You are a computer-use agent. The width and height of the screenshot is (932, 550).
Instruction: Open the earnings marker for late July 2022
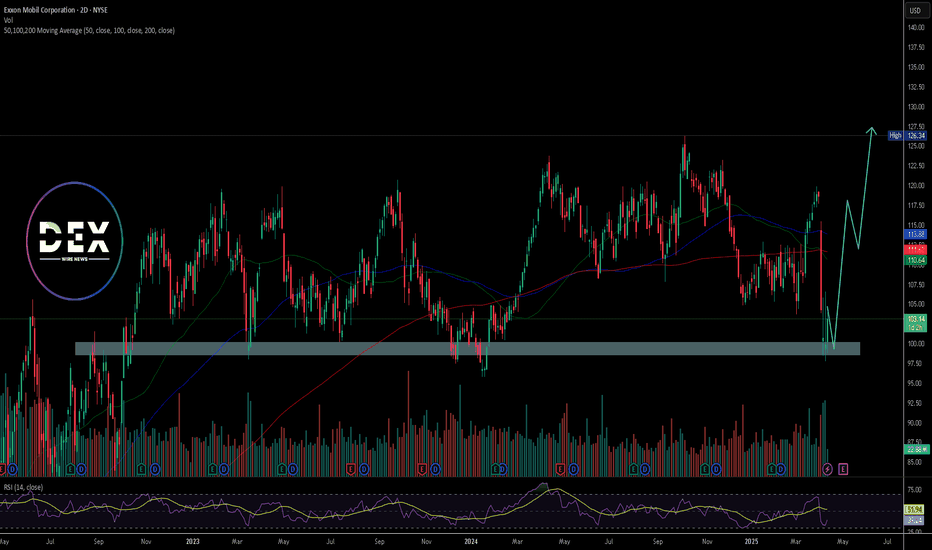(71, 469)
